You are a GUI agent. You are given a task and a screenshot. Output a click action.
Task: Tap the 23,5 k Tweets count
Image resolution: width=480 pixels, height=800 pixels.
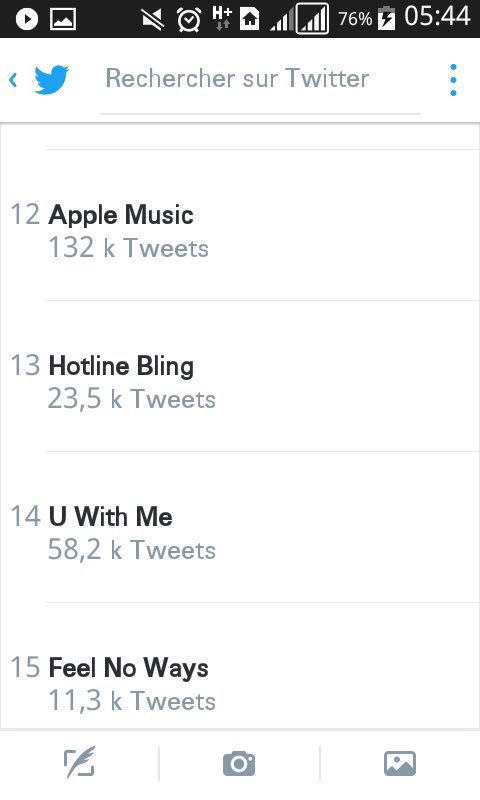pos(132,399)
